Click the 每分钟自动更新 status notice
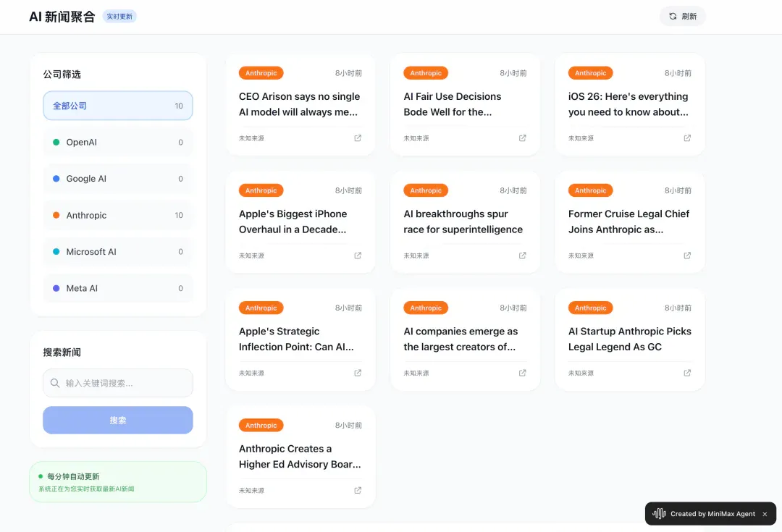Viewport: 782px width, 532px height. coord(118,481)
